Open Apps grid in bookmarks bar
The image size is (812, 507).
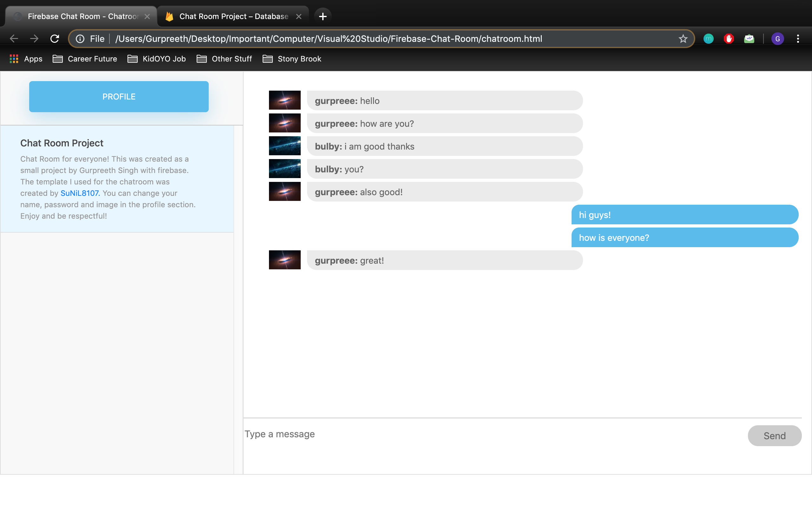click(26, 59)
